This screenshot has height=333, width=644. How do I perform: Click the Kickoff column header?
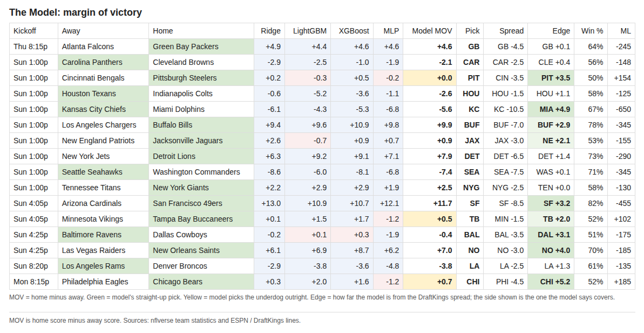pos(33,31)
